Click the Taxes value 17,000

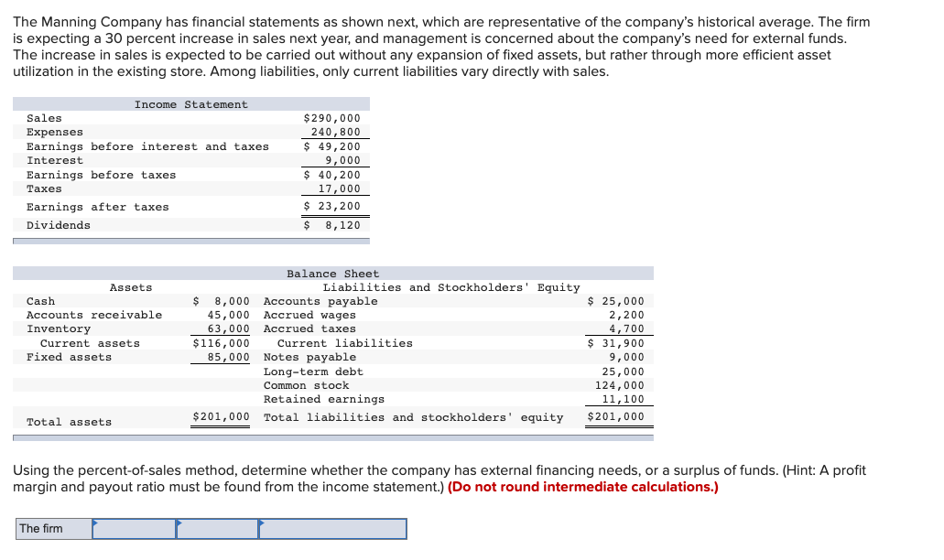339,188
